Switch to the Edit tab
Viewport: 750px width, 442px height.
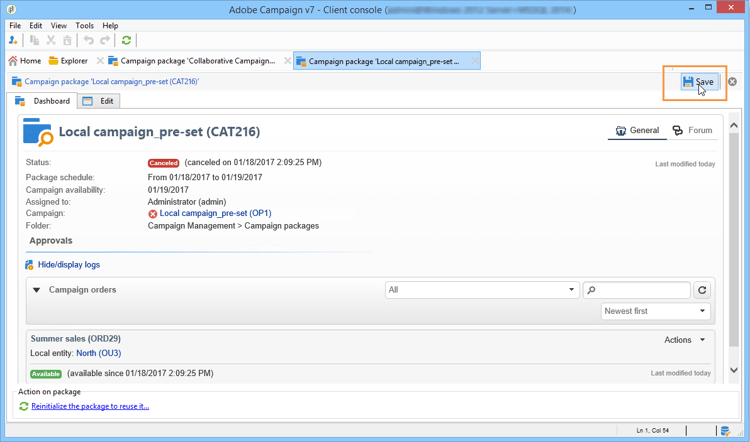click(x=99, y=101)
